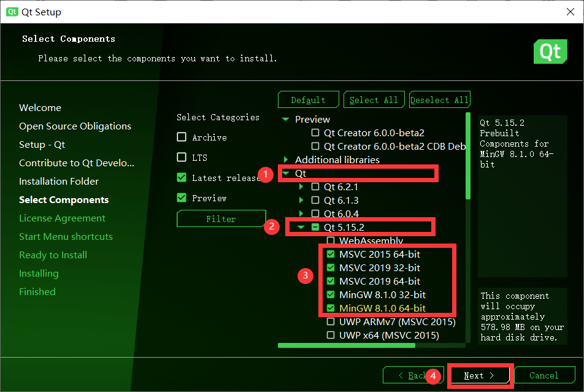This screenshot has width=584, height=392.
Task: Enable the Archive category checkbox
Action: click(182, 137)
